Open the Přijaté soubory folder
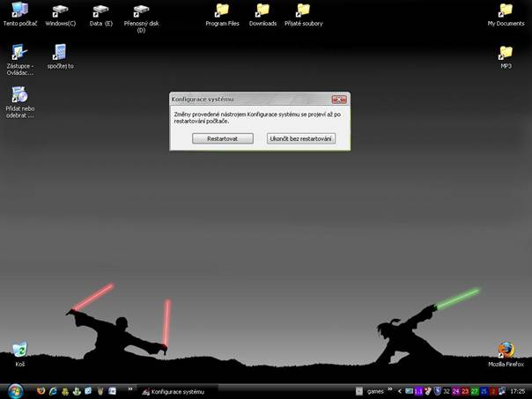532x399 pixels. click(303, 15)
